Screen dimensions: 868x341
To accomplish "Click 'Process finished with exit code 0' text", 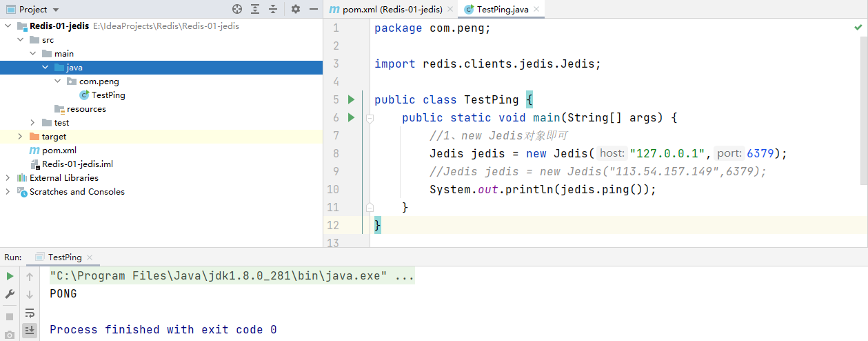I will click(163, 330).
